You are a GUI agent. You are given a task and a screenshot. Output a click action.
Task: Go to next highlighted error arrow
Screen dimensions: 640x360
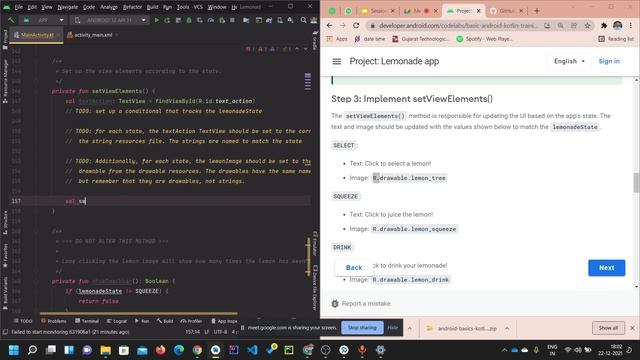(305, 49)
